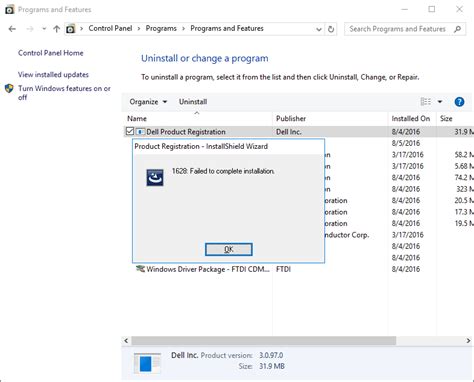Click the Programs and Features window icon

10,10
